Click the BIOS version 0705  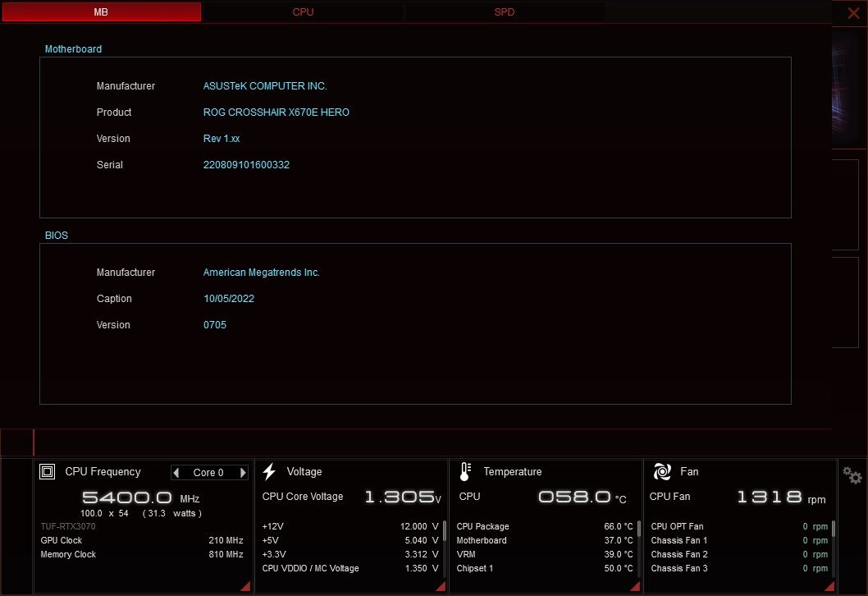(x=215, y=324)
